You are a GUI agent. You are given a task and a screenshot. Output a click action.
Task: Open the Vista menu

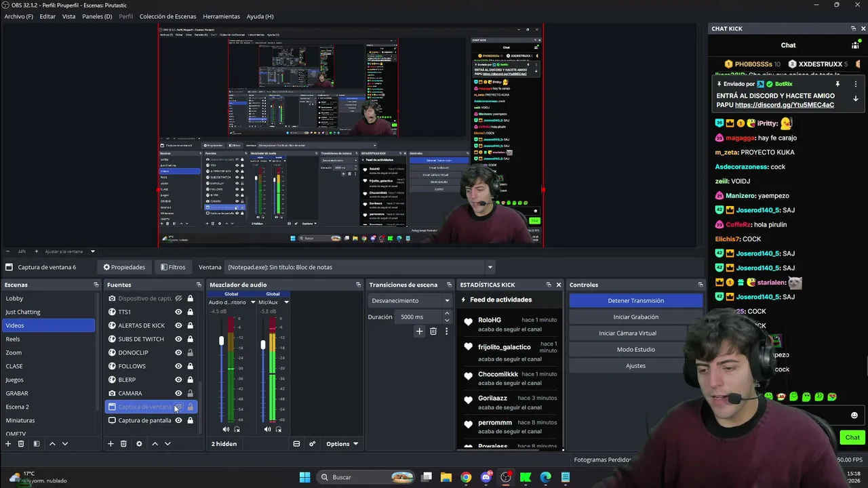tap(68, 16)
